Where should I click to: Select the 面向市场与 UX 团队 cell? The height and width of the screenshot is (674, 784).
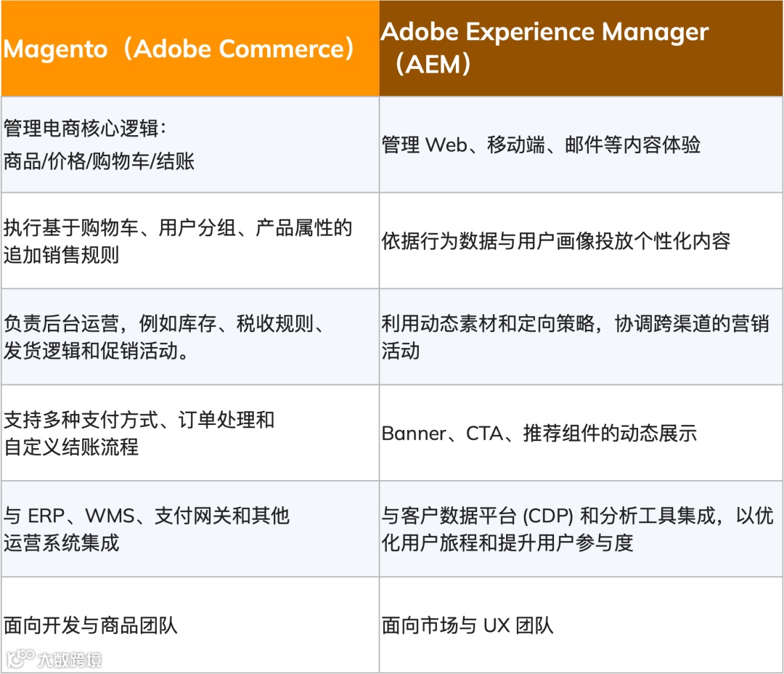click(x=581, y=625)
